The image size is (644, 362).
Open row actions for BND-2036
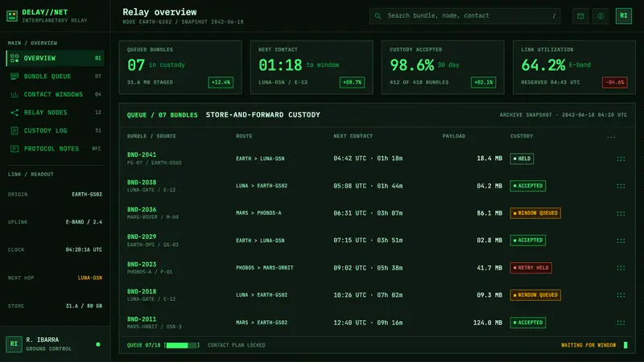621,213
